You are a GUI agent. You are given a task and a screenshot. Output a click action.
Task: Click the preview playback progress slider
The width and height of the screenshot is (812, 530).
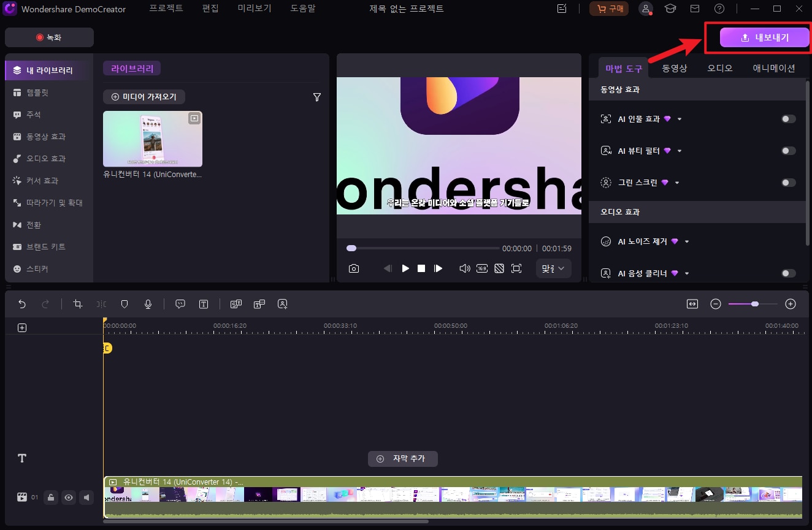pos(423,248)
